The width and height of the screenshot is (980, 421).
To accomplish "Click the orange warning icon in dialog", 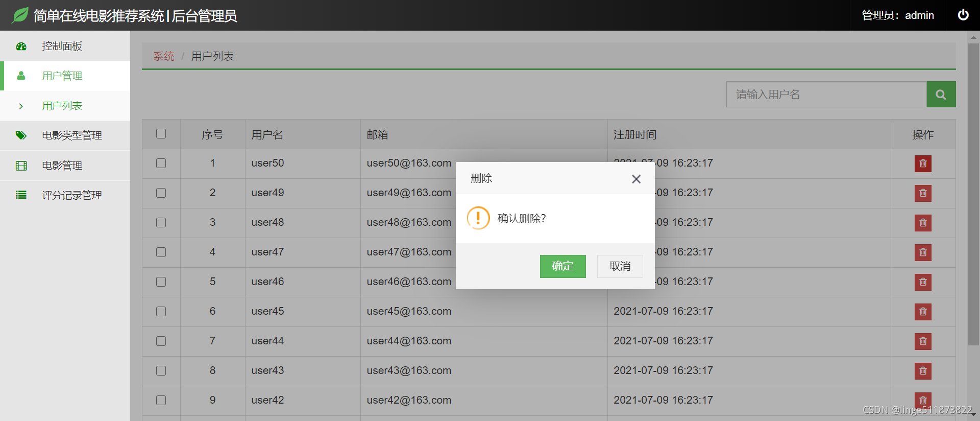I will pyautogui.click(x=478, y=218).
